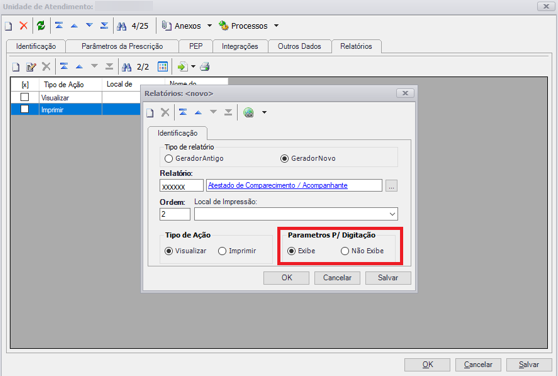Open the Processos menu
Viewport: 558px width, 376px height.
(248, 26)
